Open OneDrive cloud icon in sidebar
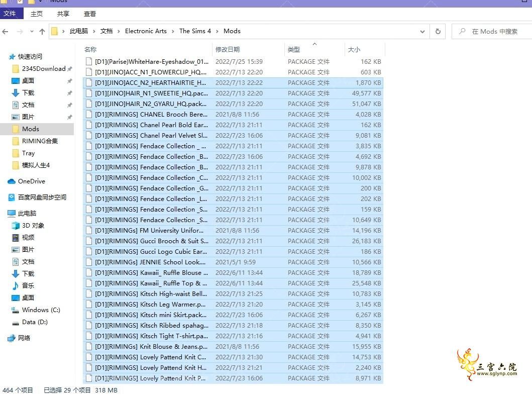The image size is (532, 396). click(x=11, y=181)
